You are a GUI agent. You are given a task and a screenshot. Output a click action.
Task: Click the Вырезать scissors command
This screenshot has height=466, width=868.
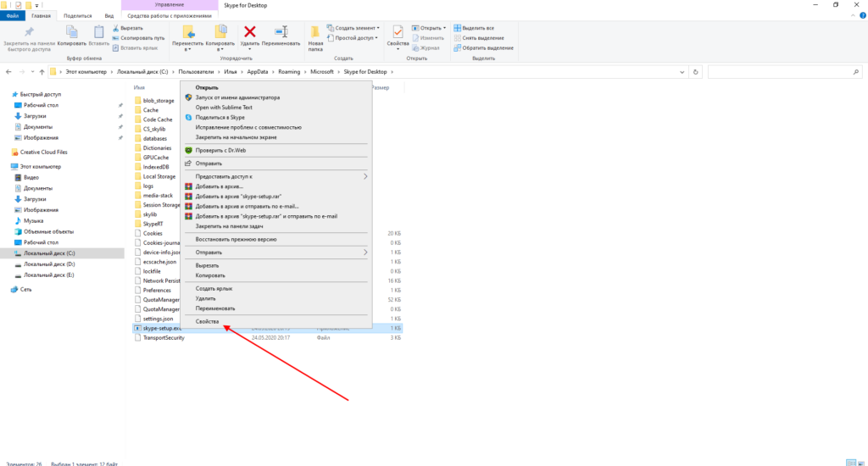coord(128,28)
